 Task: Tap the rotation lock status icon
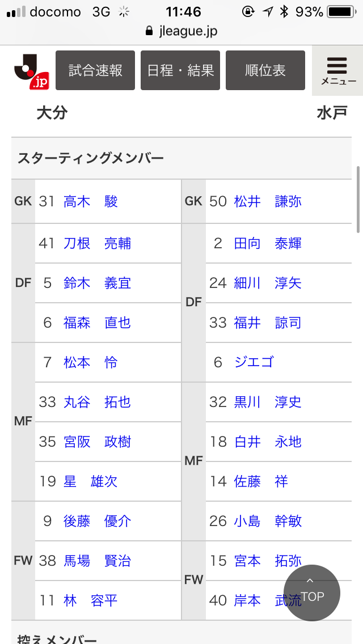pos(248,12)
